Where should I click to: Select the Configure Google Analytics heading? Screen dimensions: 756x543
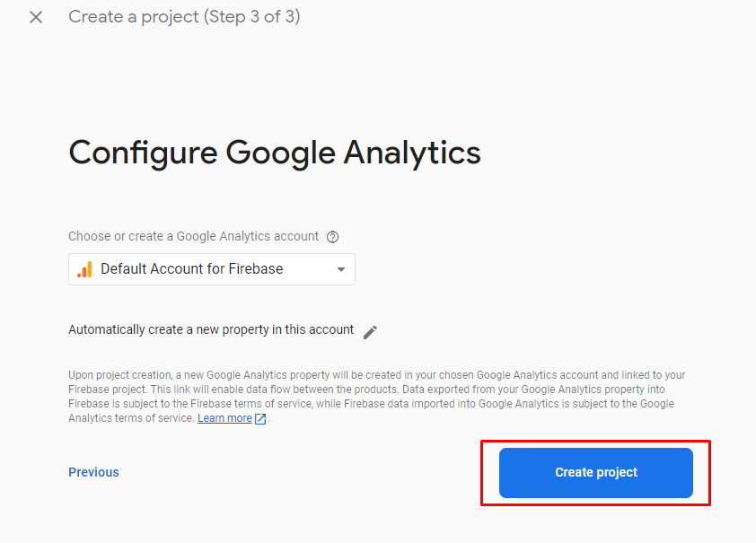(x=275, y=153)
